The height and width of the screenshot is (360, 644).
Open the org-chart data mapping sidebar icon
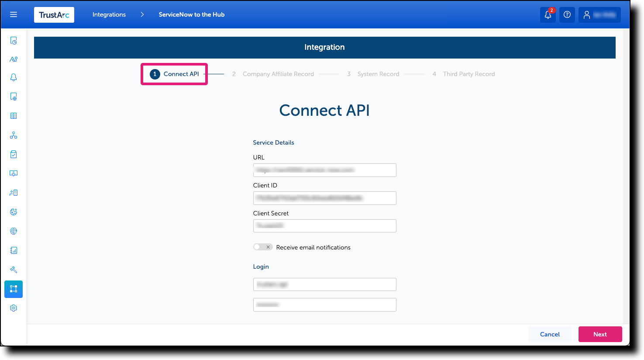[13, 135]
